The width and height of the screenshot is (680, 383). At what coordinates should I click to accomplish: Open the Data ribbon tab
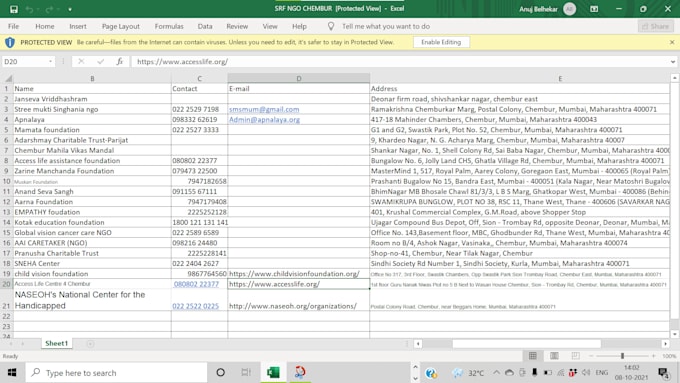205,26
